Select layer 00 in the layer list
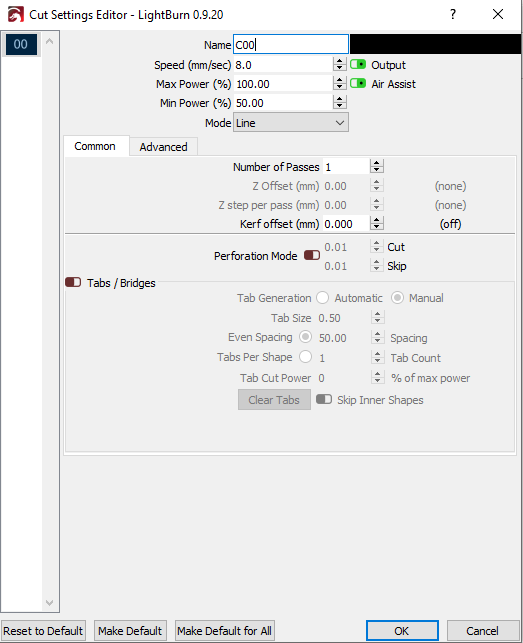The image size is (523, 643). [21, 44]
